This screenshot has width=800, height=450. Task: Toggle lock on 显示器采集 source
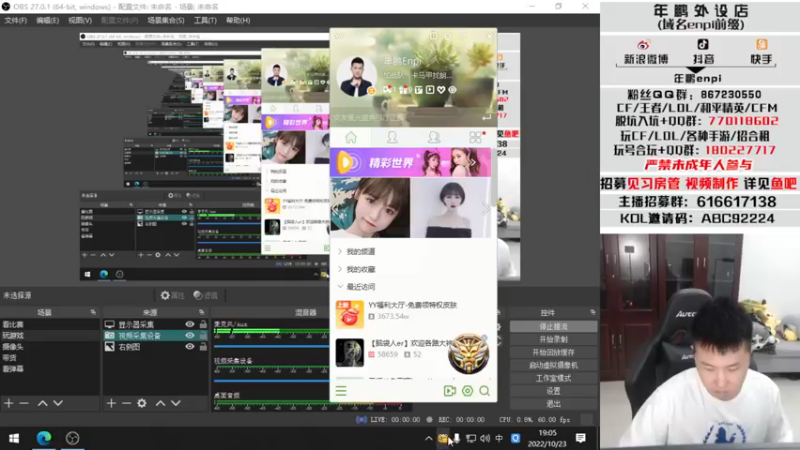coord(203,324)
